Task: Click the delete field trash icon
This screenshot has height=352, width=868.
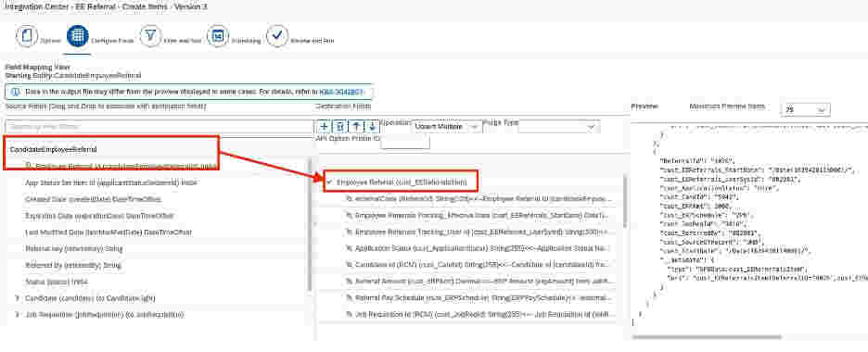Action: 340,127
